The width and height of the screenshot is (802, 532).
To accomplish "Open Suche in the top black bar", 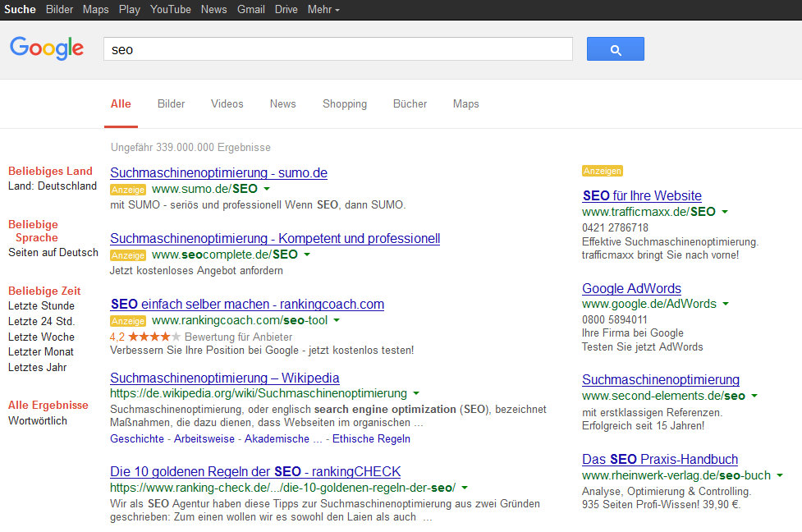I will [x=20, y=9].
